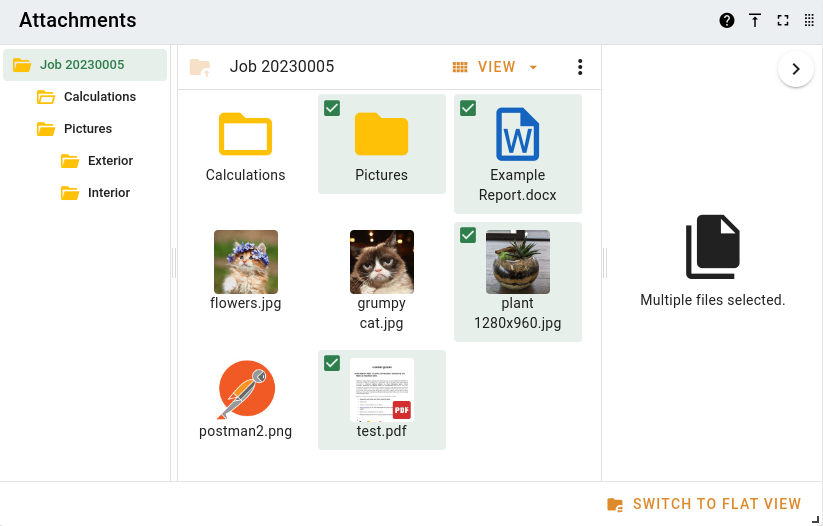The image size is (823, 526).
Task: Click the postman2.png file name
Action: (x=245, y=431)
